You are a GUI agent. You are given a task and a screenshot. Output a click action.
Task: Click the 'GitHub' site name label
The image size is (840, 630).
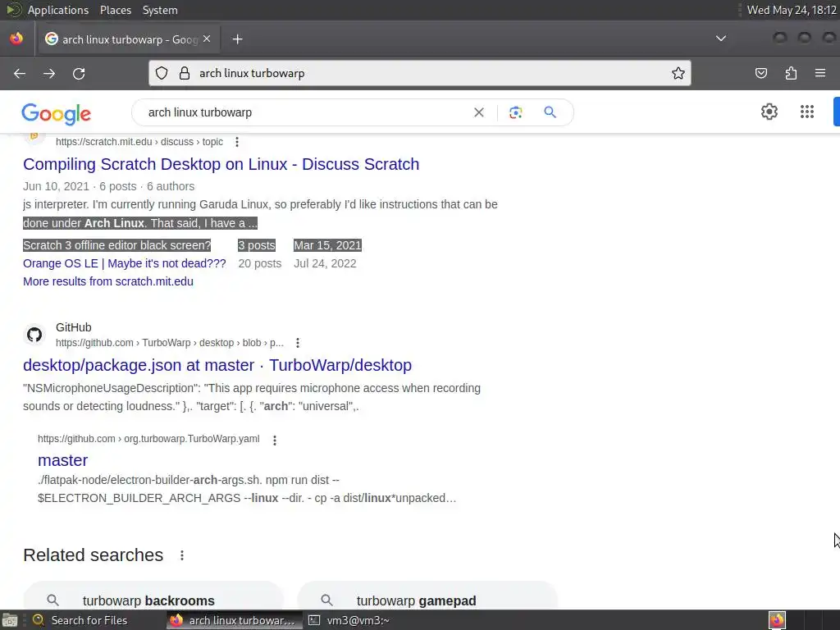pos(73,327)
